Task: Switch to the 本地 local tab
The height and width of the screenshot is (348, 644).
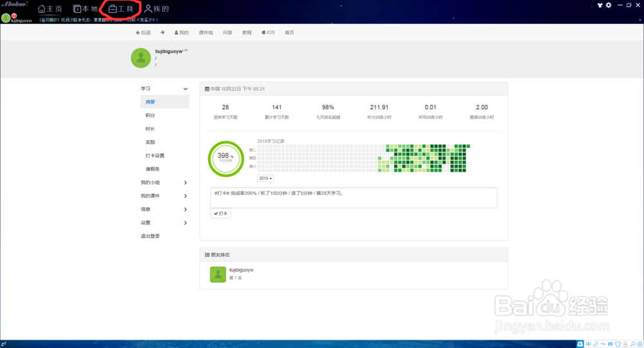Action: 85,8
